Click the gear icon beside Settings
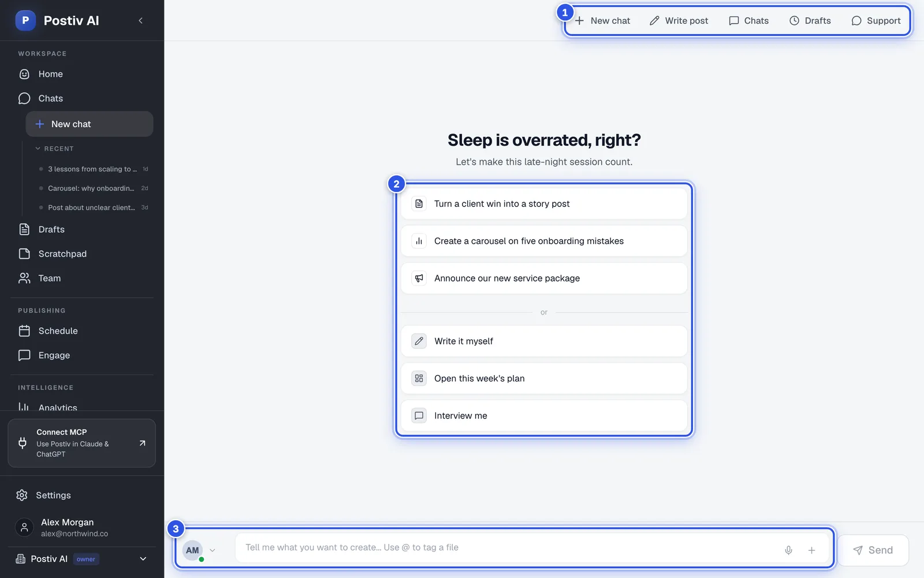Screen dimensions: 924x578 coord(22,495)
